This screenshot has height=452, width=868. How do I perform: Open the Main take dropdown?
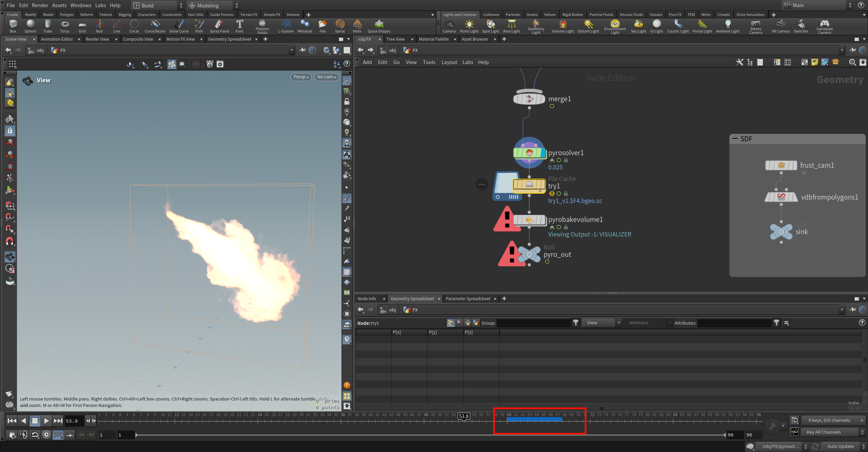(817, 5)
